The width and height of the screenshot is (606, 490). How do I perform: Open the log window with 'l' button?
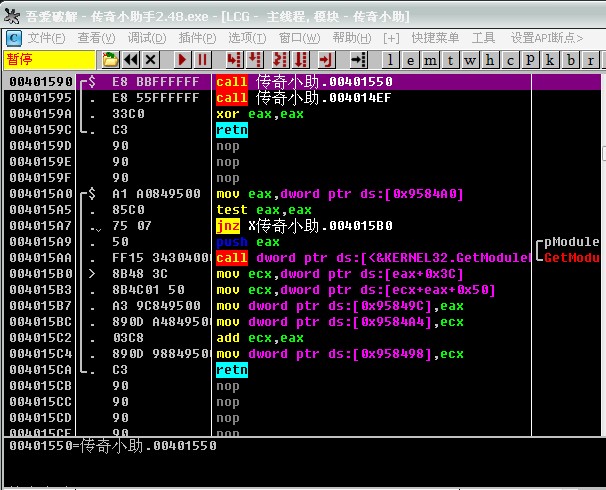tap(390, 60)
